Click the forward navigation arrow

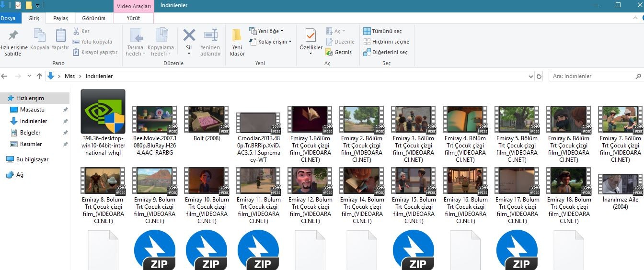(18, 76)
